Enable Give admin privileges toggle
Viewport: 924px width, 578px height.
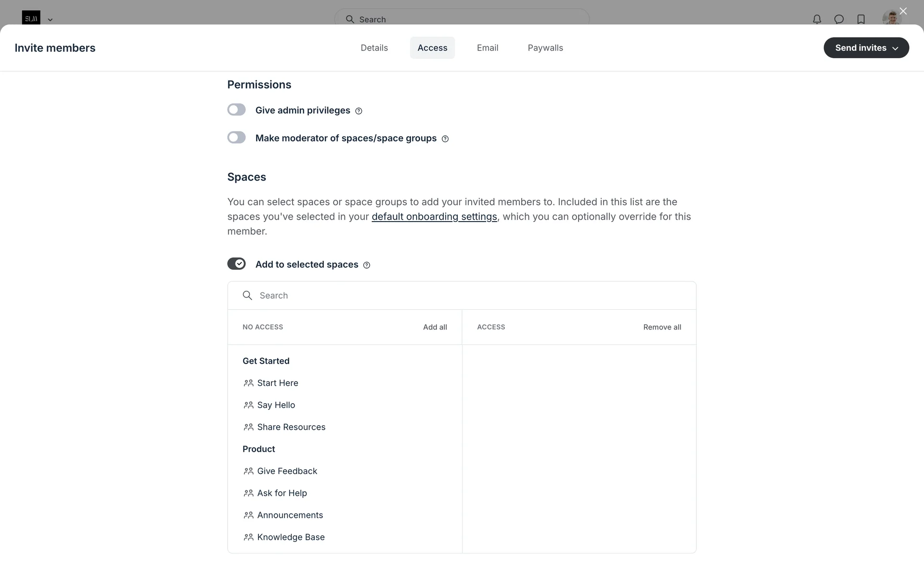[236, 110]
